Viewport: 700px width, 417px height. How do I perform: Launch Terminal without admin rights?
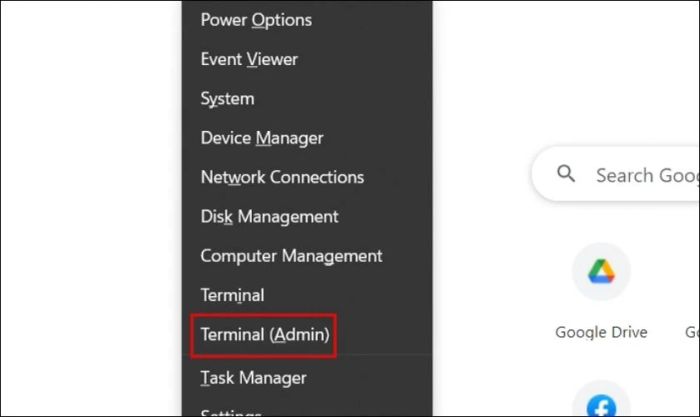[233, 295]
